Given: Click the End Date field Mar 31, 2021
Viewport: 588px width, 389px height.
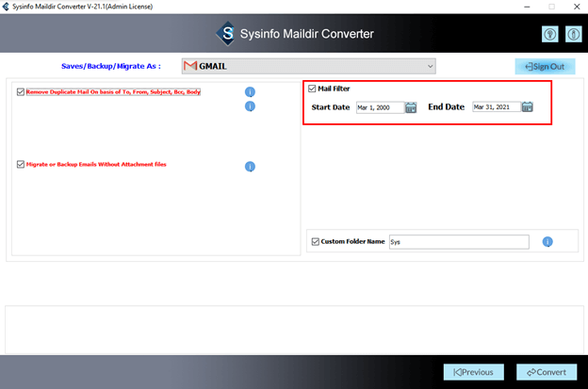Looking at the screenshot, I should [496, 106].
